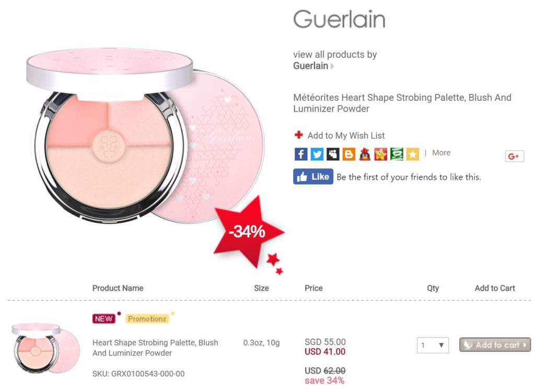
Task: Click the Google Plus share button
Action: point(514,156)
